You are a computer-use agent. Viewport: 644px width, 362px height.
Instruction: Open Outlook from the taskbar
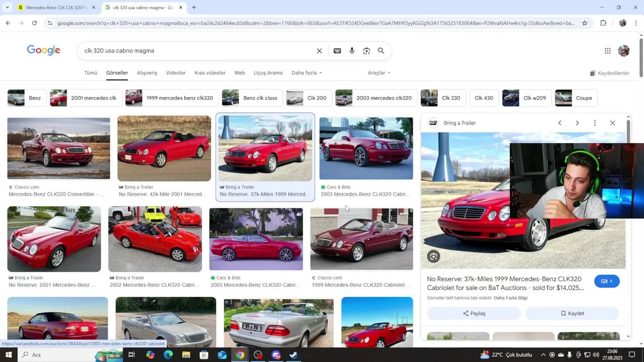pyautogui.click(x=222, y=355)
